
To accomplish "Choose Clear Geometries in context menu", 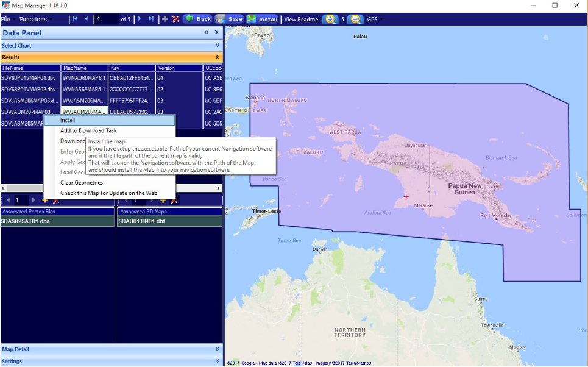I will 110,183.
